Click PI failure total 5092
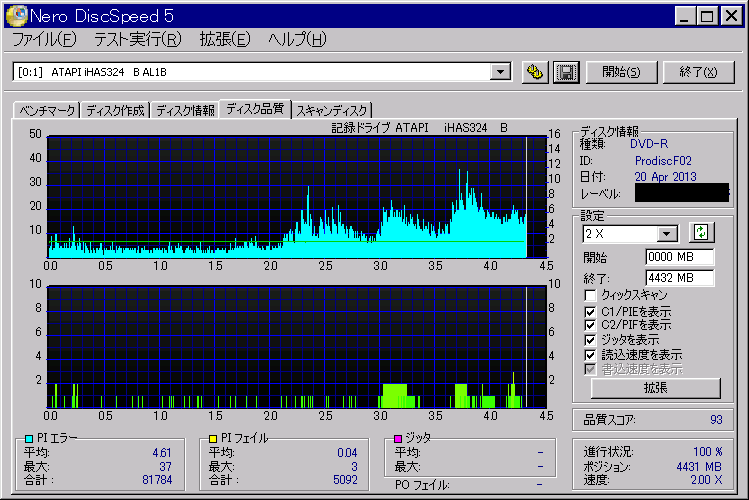This screenshot has height=500, width=749. click(345, 480)
